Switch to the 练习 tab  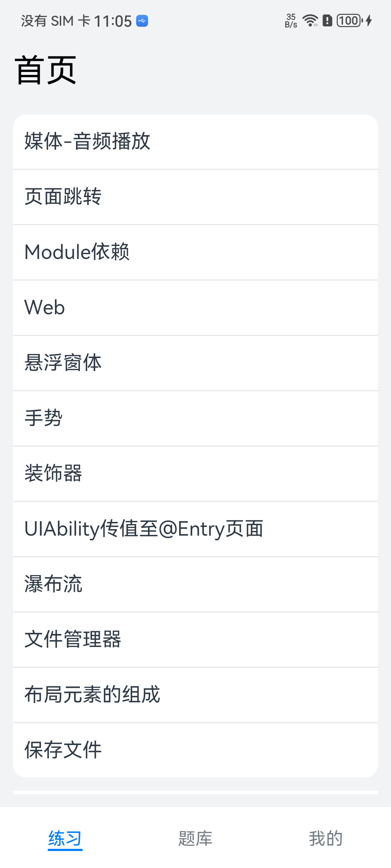(x=65, y=838)
